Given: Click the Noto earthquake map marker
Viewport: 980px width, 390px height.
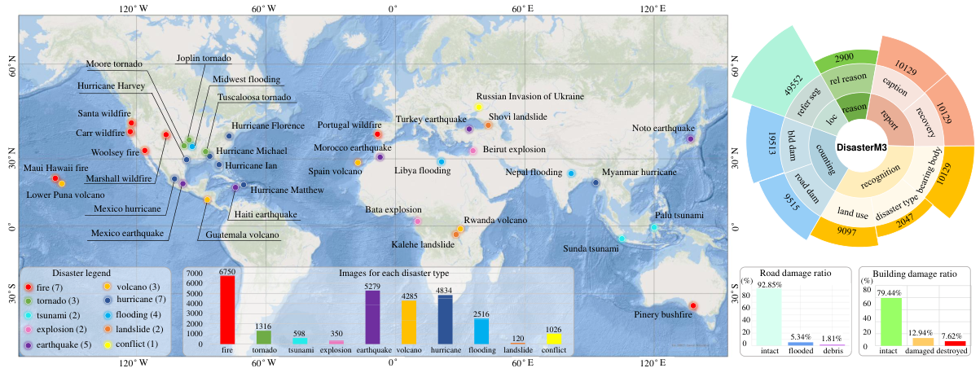Looking at the screenshot, I should 690,139.
